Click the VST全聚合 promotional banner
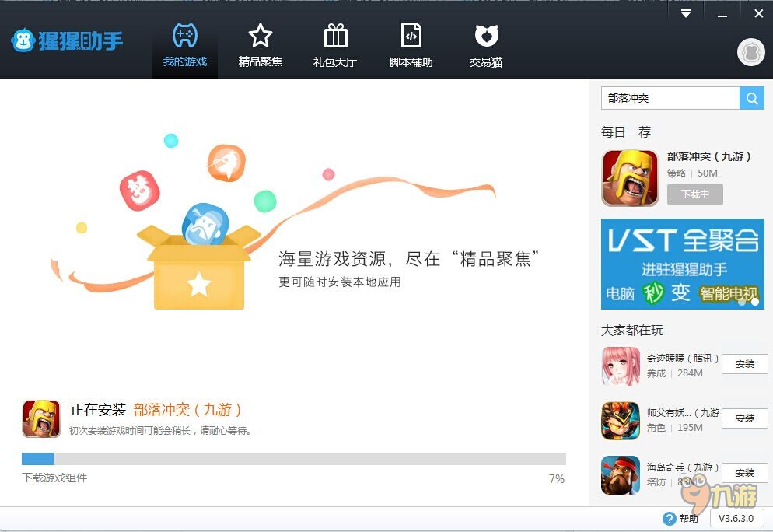This screenshot has width=773, height=532. [682, 263]
